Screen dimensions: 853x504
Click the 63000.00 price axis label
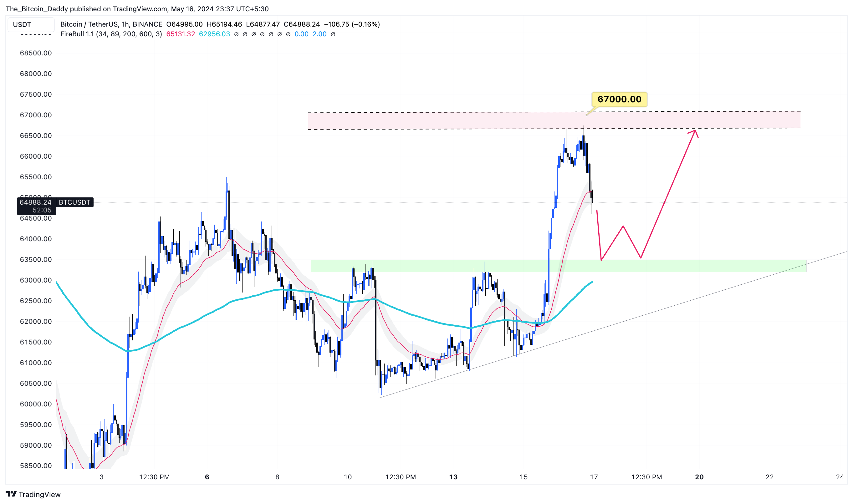(36, 280)
